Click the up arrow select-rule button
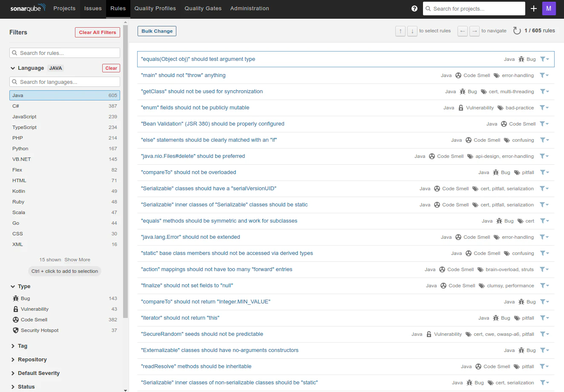This screenshot has height=392, width=564. click(400, 31)
